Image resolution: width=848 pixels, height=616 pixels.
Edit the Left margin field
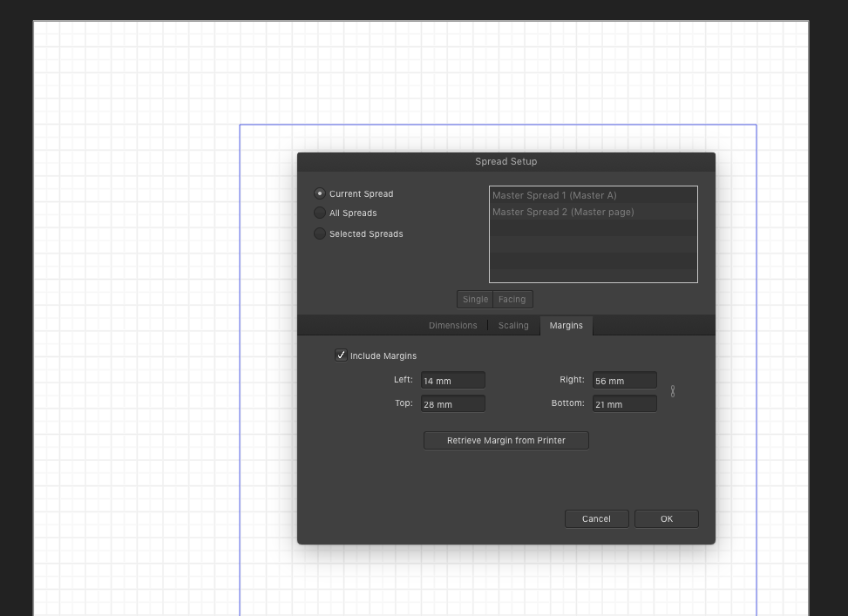453,380
